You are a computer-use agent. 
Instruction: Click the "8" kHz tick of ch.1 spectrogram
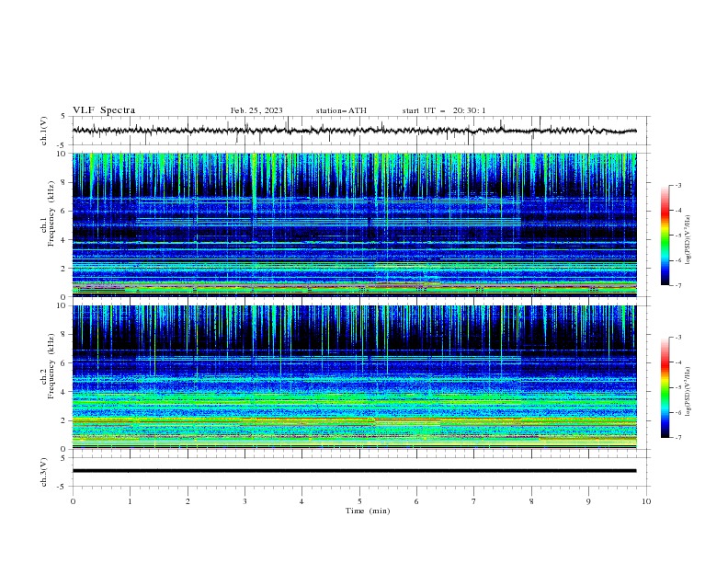[64, 182]
